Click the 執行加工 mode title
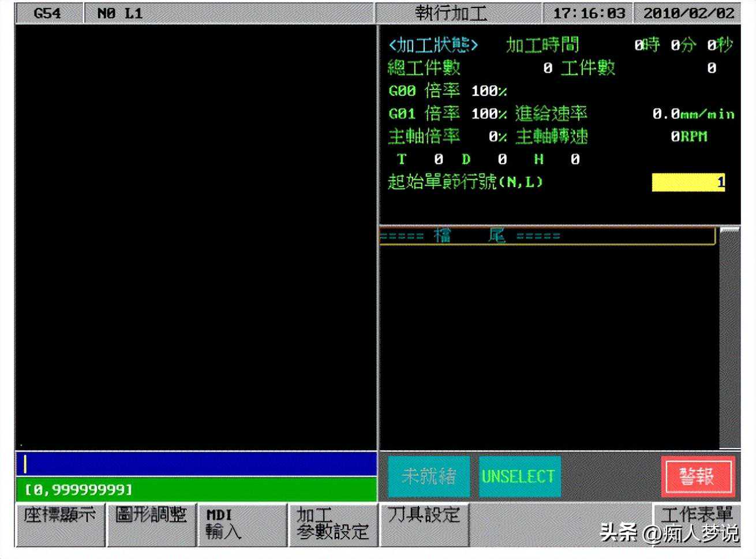This screenshot has height=559, width=756. point(451,13)
